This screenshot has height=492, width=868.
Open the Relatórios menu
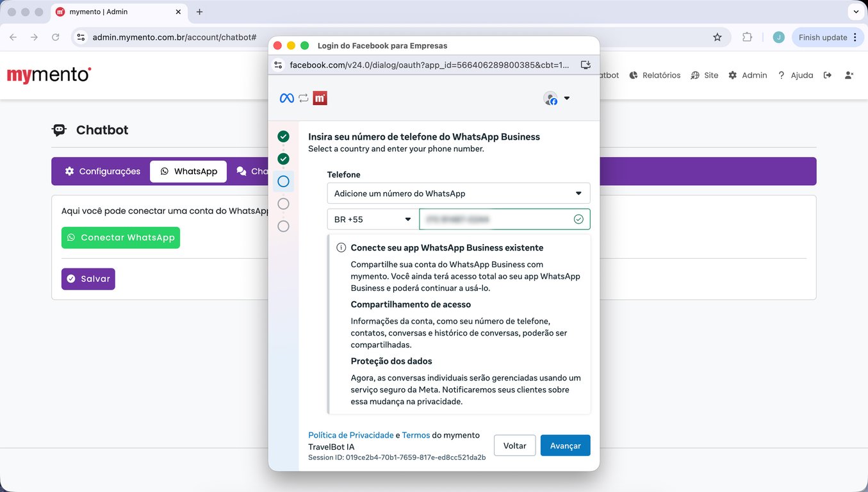click(x=655, y=75)
